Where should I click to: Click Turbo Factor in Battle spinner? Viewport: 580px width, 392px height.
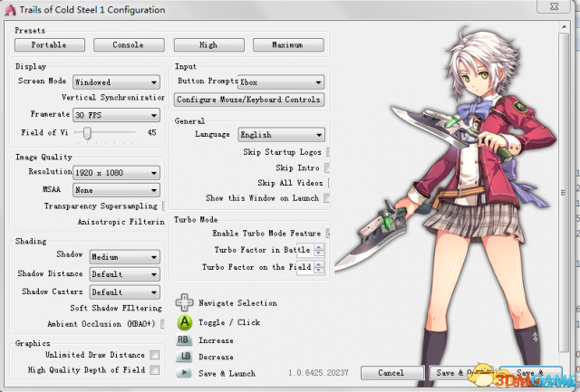(x=318, y=250)
